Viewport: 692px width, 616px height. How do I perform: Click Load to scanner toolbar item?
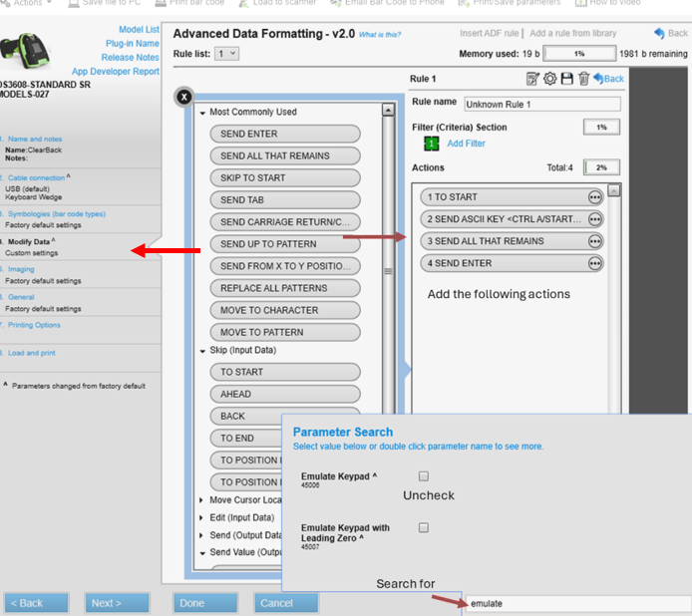(x=277, y=3)
